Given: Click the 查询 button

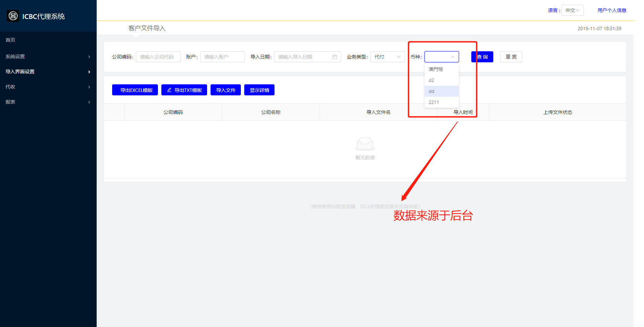Looking at the screenshot, I should pyautogui.click(x=482, y=57).
